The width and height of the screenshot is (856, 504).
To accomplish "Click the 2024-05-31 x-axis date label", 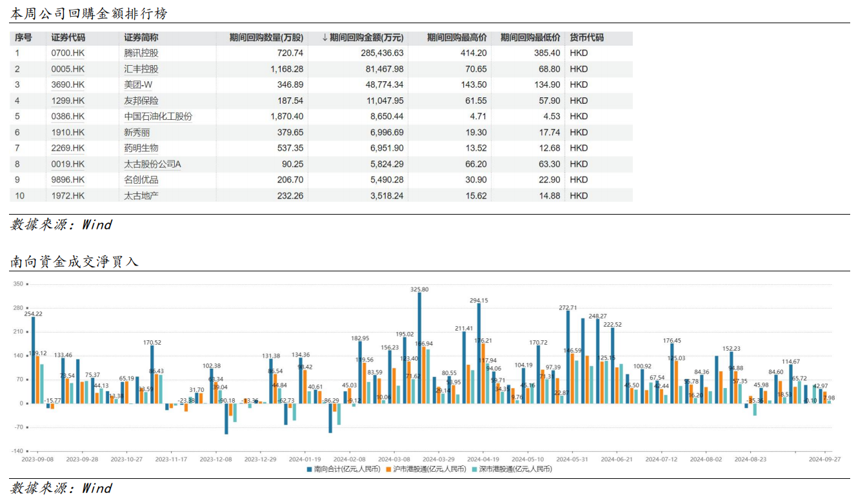I will [572, 460].
